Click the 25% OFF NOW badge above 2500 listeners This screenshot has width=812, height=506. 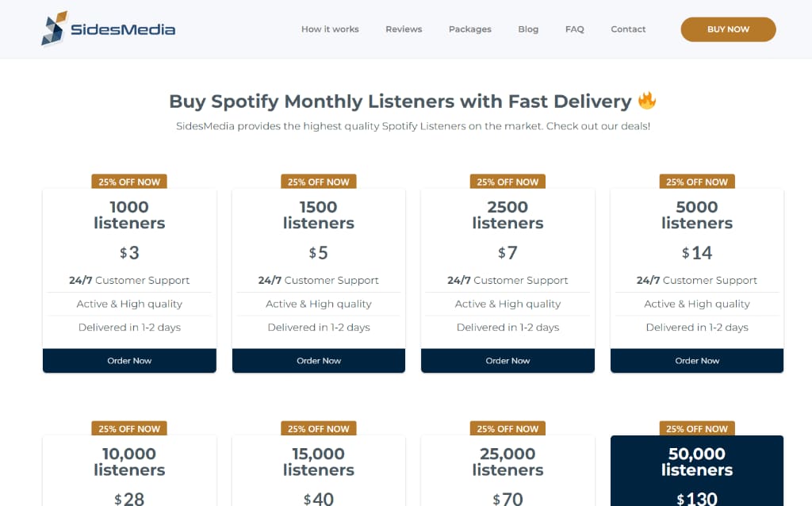(x=507, y=182)
